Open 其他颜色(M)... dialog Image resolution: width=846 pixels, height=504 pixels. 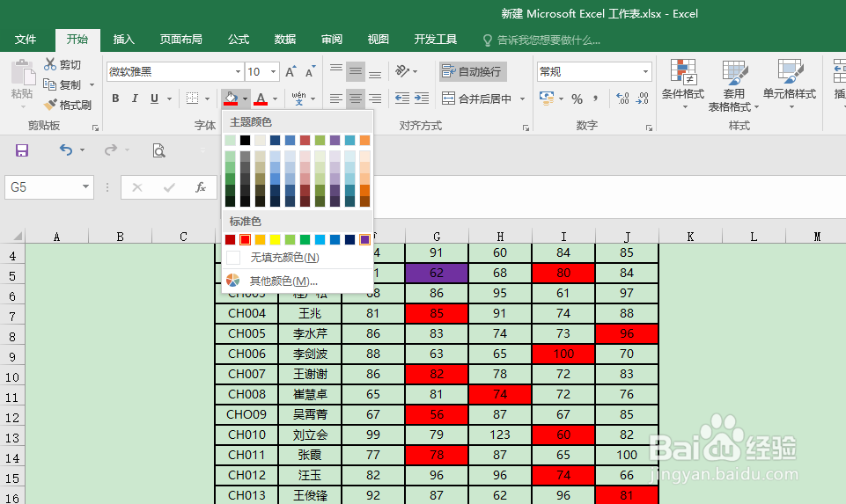point(297,281)
